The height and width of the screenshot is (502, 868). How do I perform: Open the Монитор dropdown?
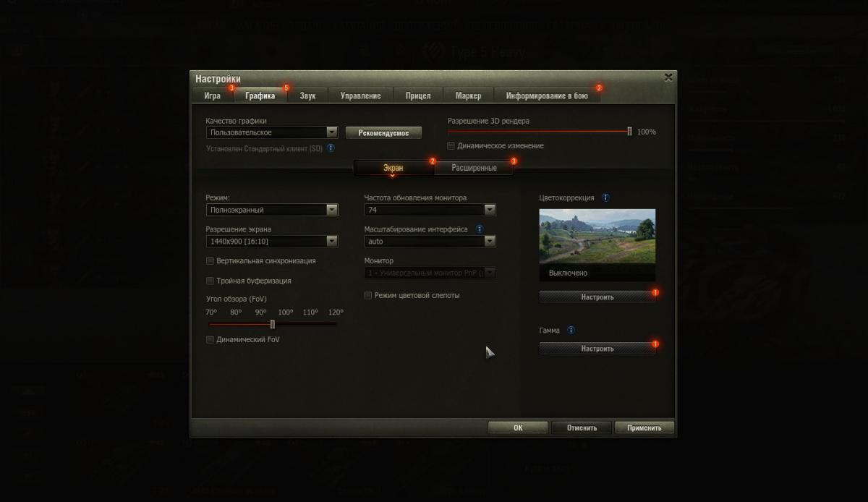[x=430, y=273]
